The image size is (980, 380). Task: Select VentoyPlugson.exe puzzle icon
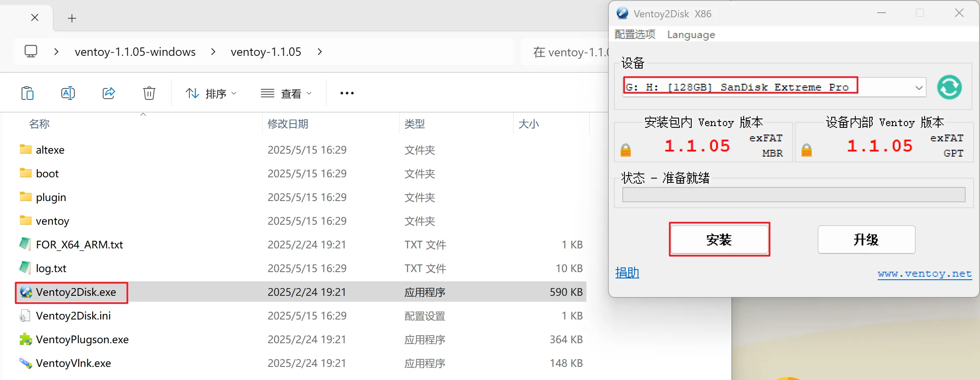click(26, 339)
